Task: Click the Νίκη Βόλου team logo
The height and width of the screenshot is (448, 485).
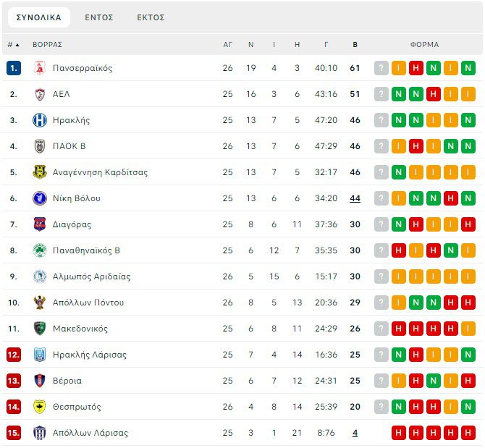Action: (40, 198)
